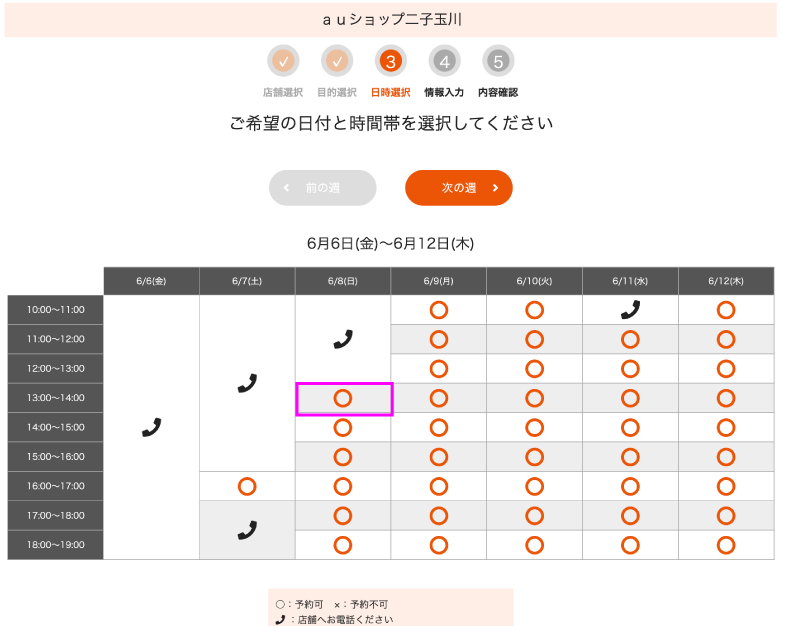Click the completed step 目的選択 checkmark
Screen dimensions: 788x626
(337, 61)
